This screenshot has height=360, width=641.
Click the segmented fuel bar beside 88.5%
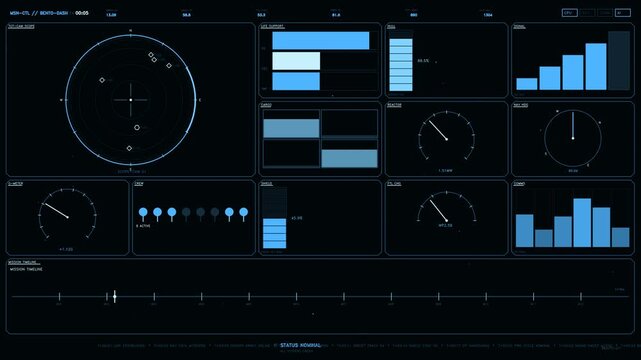pyautogui.click(x=401, y=61)
